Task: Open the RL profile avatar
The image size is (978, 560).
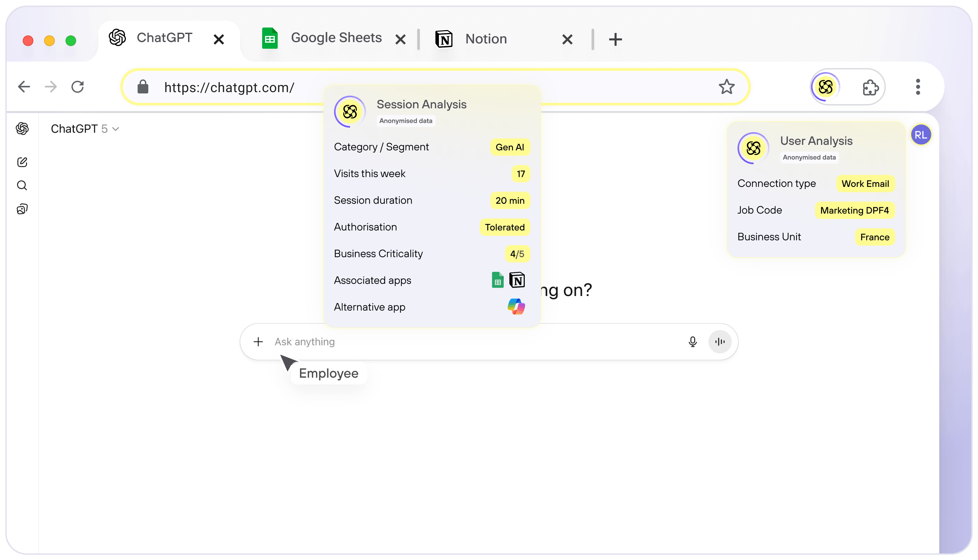Action: (921, 135)
